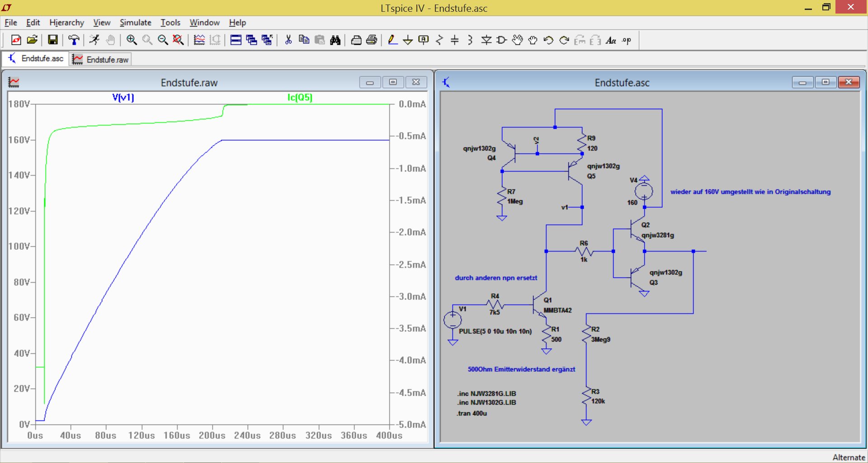This screenshot has height=463, width=868.
Task: Save the file using the floppy disk icon
Action: [53, 40]
